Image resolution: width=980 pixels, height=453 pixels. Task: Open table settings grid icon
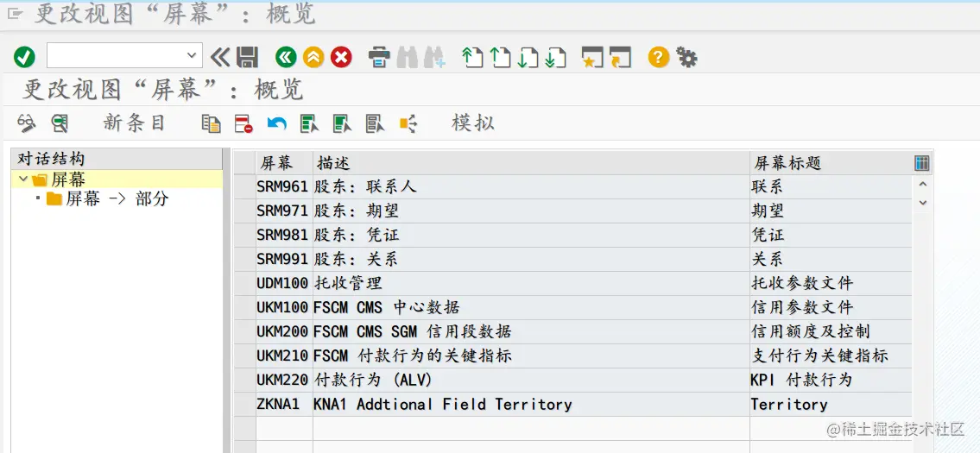922,163
